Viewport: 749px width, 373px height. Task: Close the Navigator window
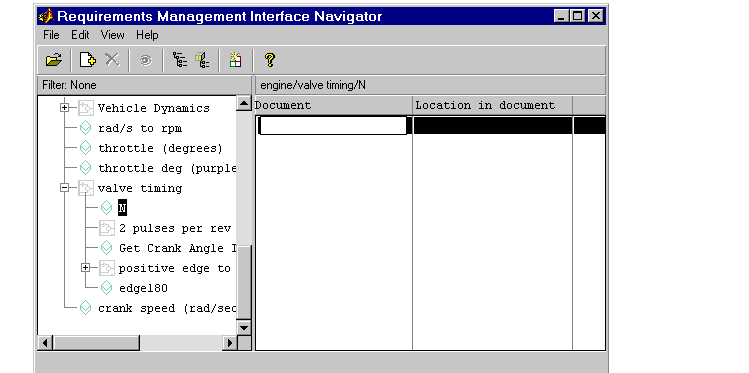pos(595,16)
